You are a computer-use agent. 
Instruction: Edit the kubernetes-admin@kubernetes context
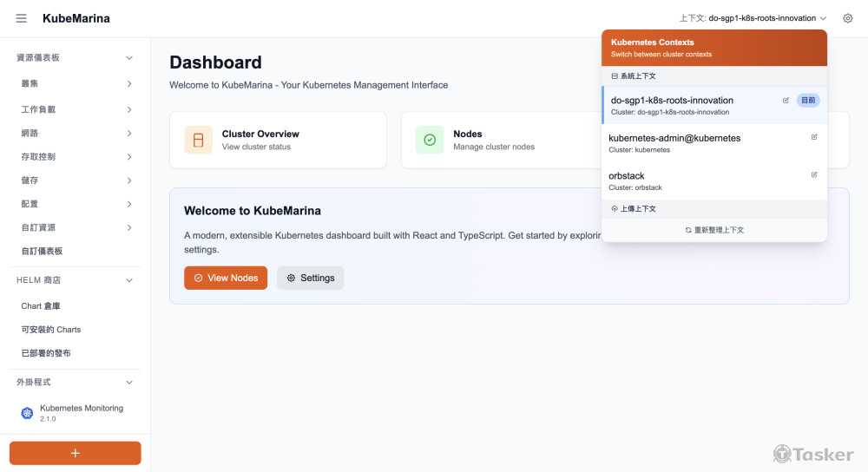(814, 137)
